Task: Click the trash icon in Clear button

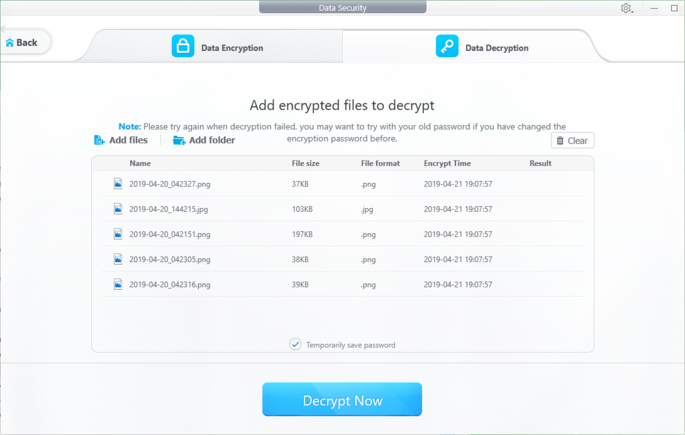Action: coord(560,141)
